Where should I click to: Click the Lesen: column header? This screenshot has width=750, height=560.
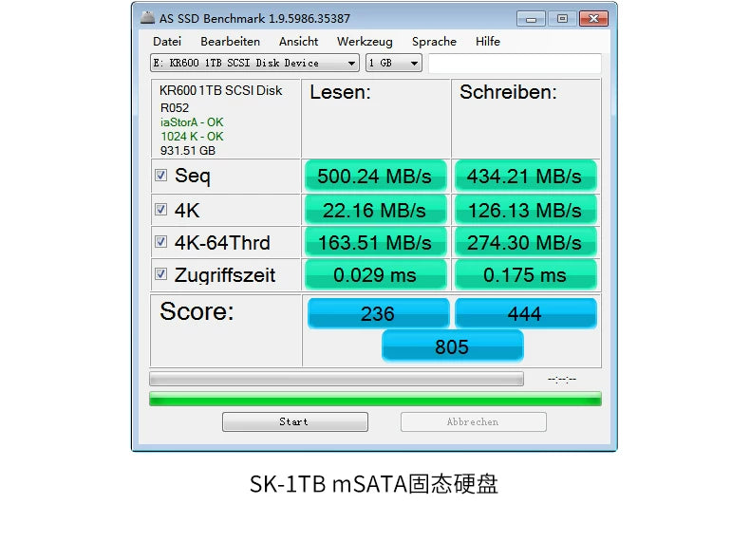click(340, 92)
